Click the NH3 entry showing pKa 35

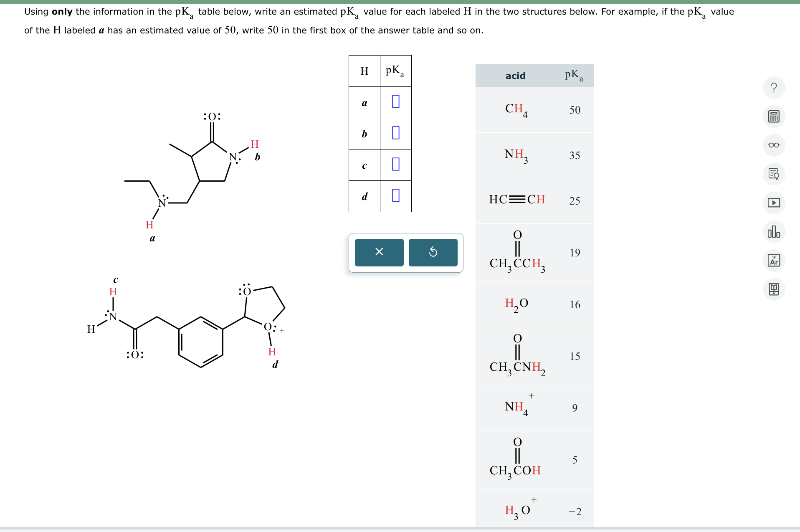(515, 155)
